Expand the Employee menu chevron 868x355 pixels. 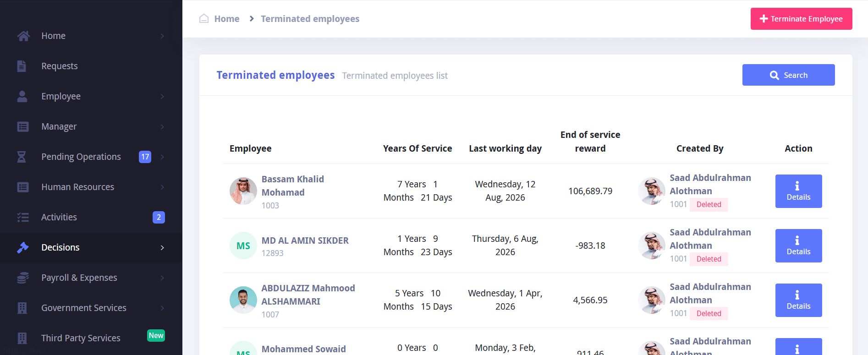pyautogui.click(x=162, y=96)
